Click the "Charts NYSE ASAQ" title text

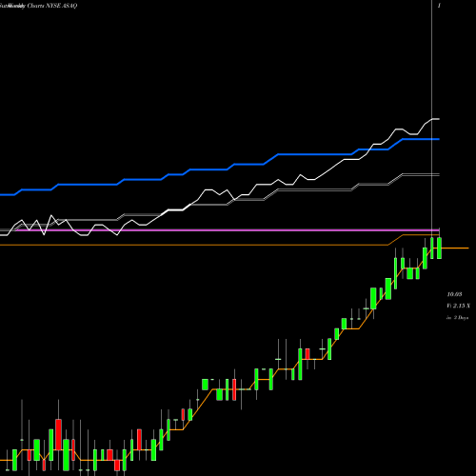coord(52,6)
